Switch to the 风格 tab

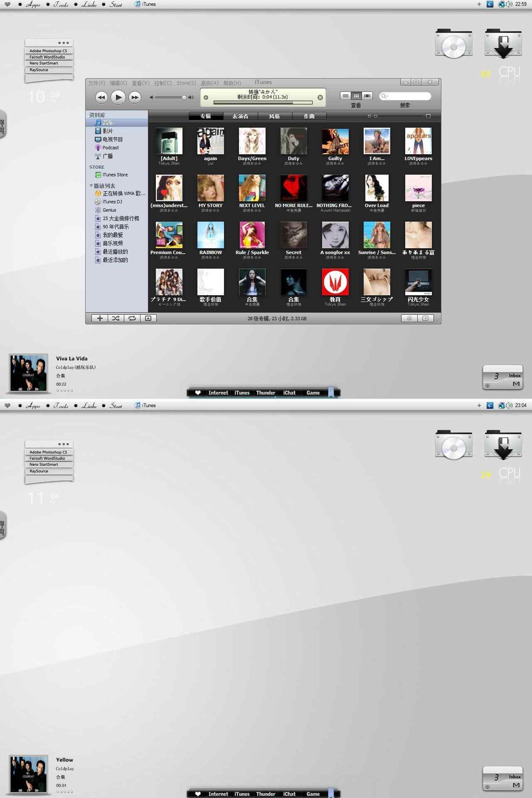click(x=275, y=116)
